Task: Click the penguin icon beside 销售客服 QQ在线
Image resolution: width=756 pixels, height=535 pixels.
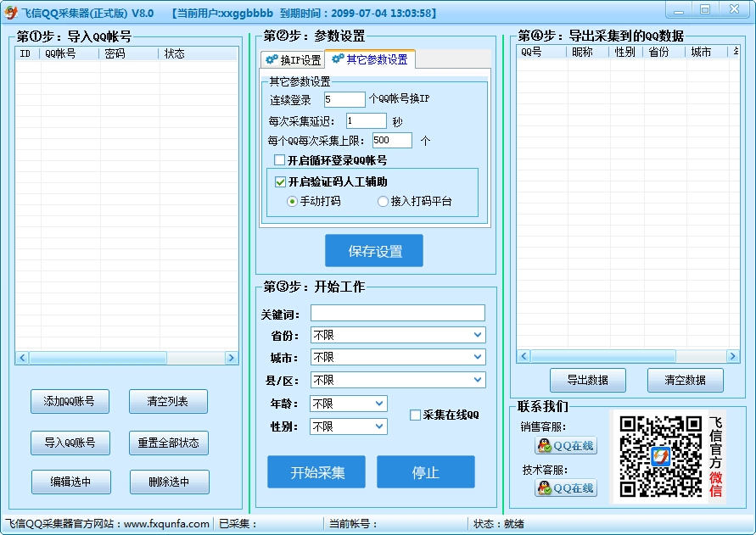Action: [x=545, y=445]
